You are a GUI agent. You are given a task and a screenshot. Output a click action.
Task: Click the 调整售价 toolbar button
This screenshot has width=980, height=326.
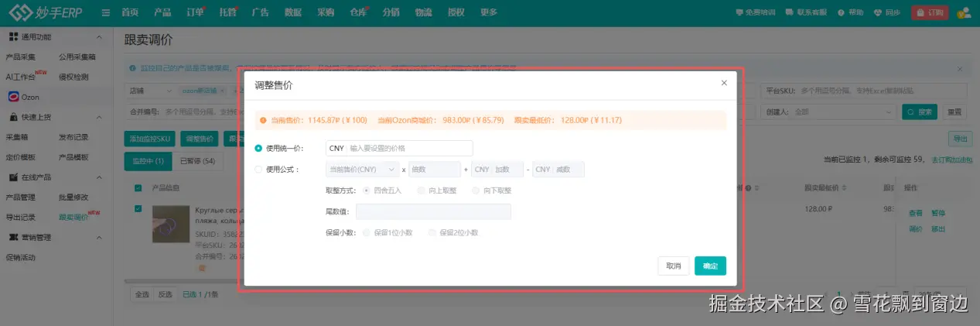(x=199, y=139)
